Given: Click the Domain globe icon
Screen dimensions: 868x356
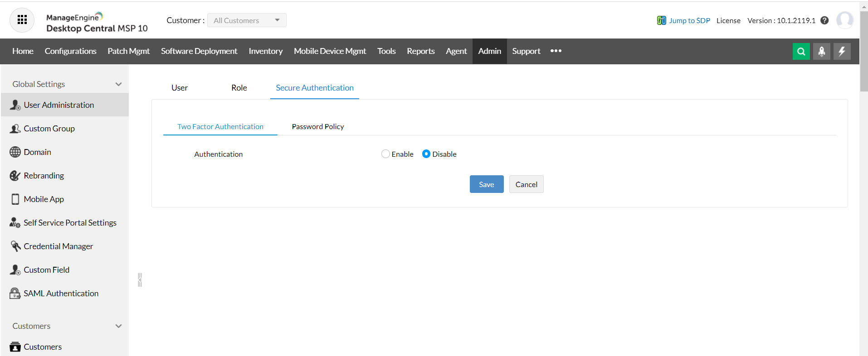Looking at the screenshot, I should click(15, 152).
